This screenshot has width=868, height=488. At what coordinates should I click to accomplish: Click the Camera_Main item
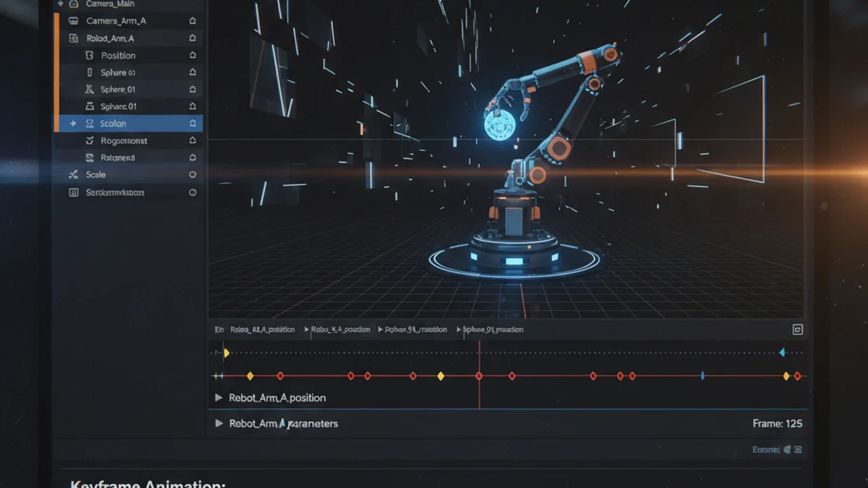[110, 4]
